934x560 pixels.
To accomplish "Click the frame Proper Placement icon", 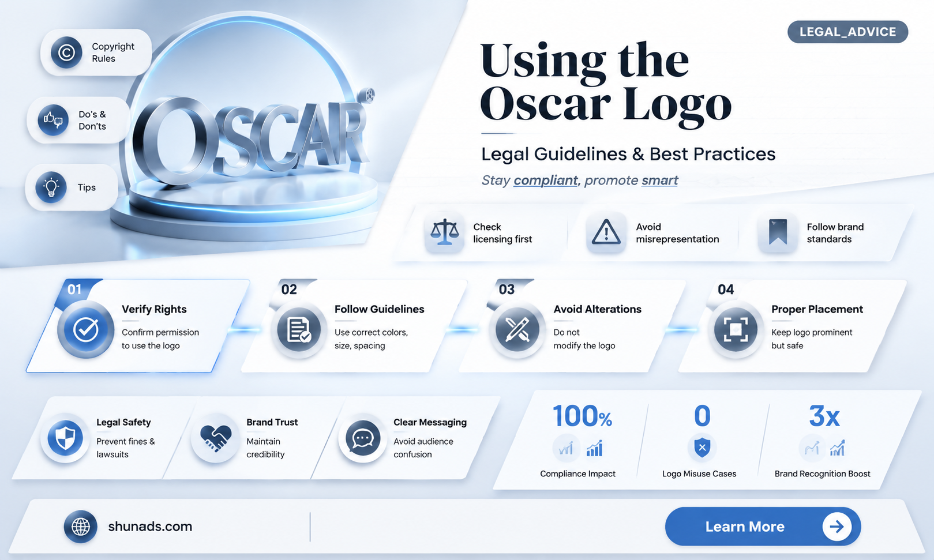I will pyautogui.click(x=736, y=330).
